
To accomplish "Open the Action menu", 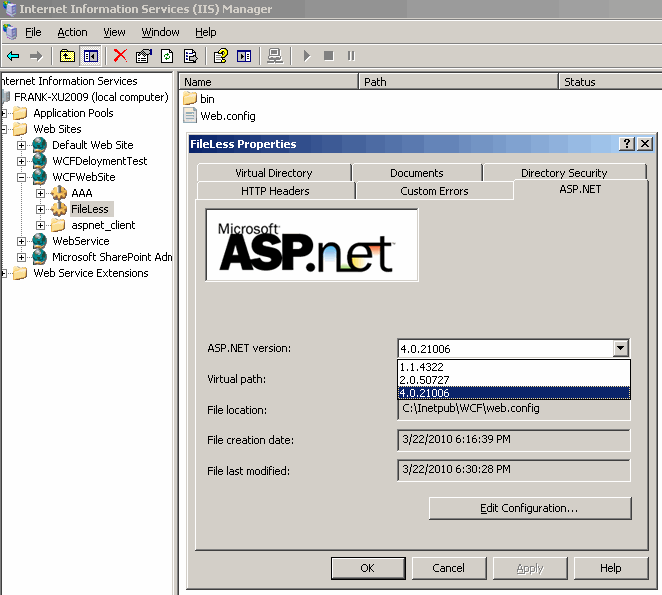I will 72,32.
